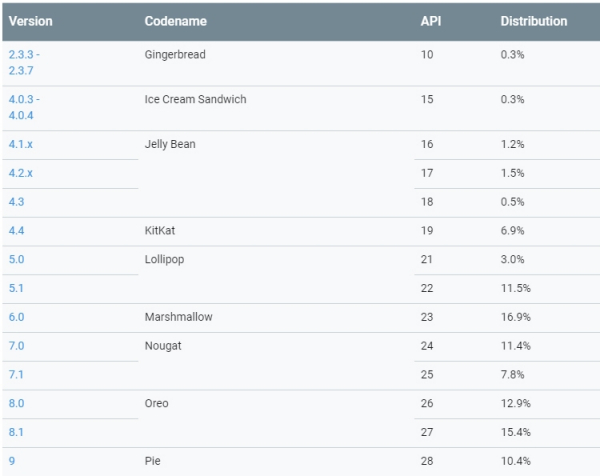Click the 7.0 Nougat version link
Image resolution: width=600 pixels, height=476 pixels.
coord(15,346)
